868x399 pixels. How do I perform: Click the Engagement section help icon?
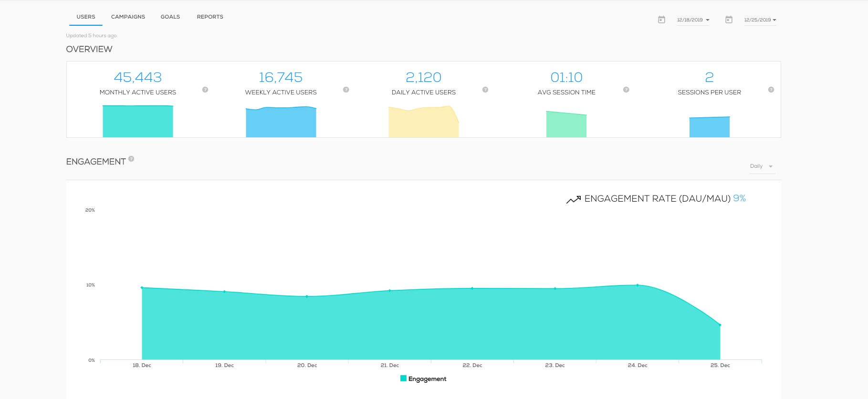coord(131,159)
